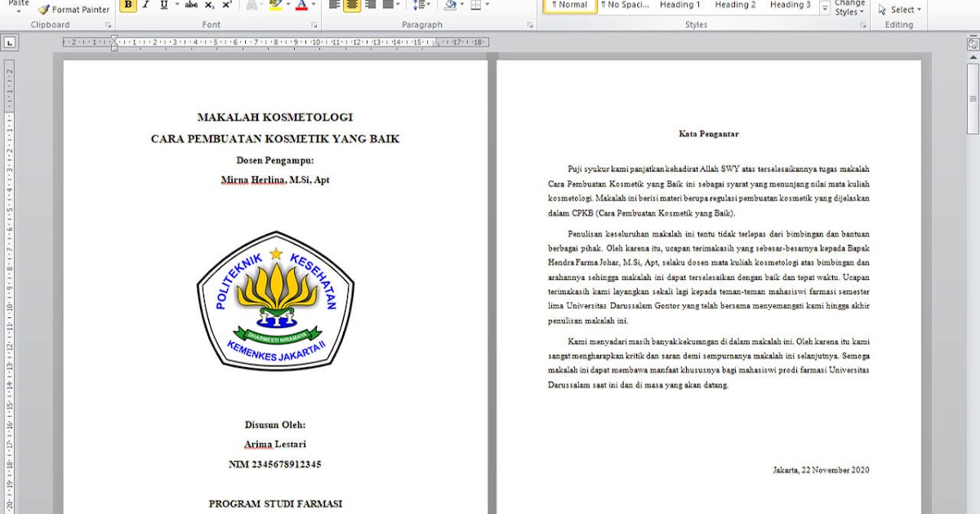Apply the Heading 1 style
The height and width of the screenshot is (514, 980).
click(680, 7)
